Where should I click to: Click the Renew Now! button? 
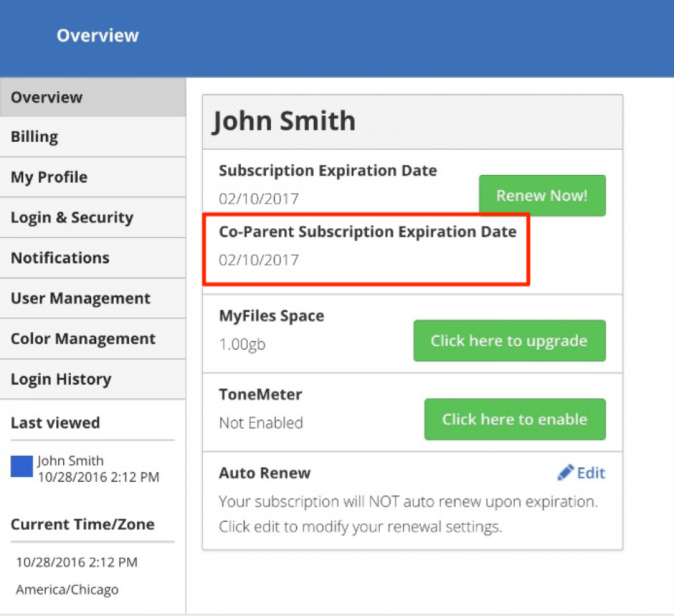542,195
